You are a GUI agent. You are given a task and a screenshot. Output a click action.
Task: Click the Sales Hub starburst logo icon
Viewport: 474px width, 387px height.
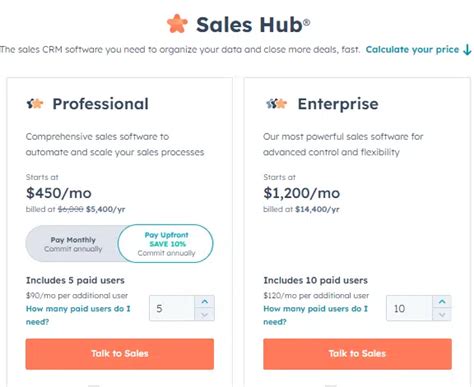coord(177,24)
